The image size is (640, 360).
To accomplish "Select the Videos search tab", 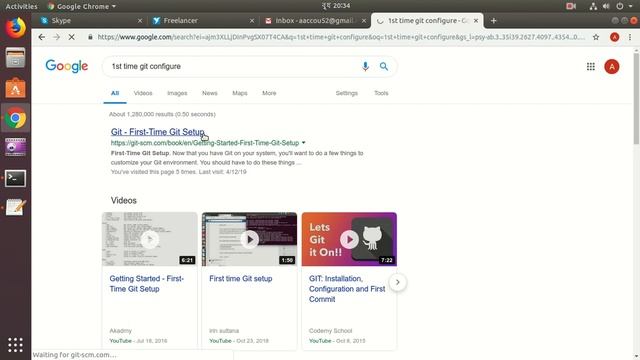I will (143, 93).
